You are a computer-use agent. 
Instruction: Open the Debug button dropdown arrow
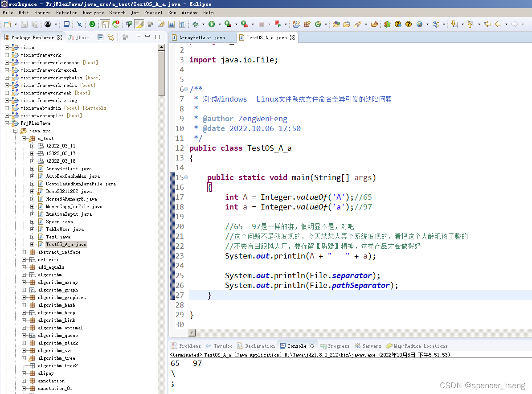pos(203,24)
